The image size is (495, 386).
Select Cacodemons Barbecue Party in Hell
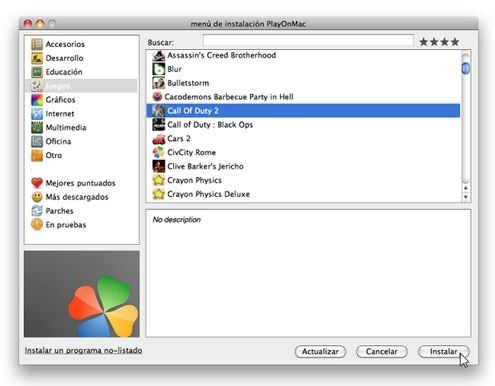[x=303, y=97]
